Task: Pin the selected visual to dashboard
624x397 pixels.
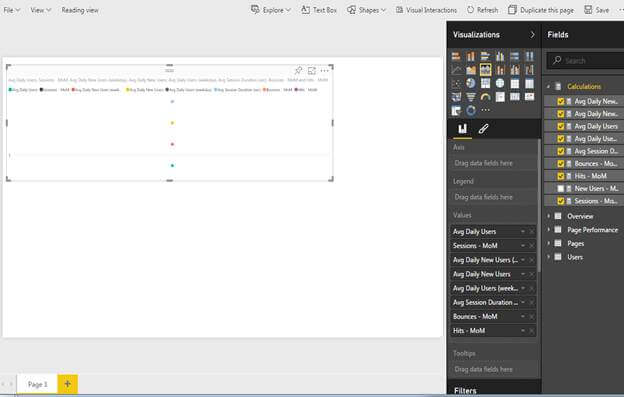Action: (x=298, y=70)
